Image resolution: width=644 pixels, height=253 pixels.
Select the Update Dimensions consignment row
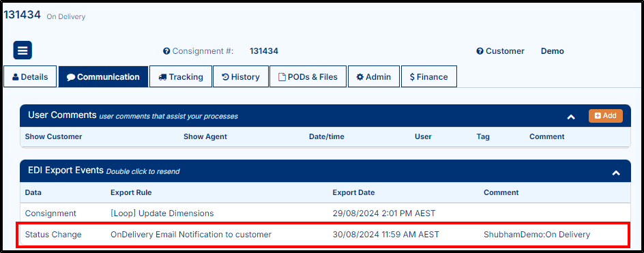(325, 213)
